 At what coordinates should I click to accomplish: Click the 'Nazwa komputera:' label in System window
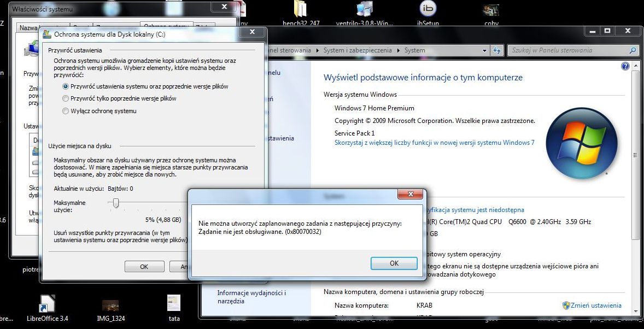point(362,305)
